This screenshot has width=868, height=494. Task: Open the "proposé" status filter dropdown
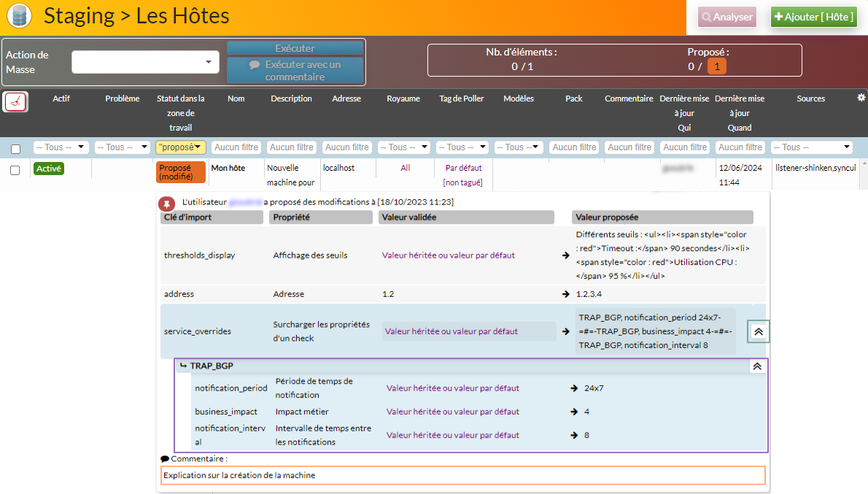(180, 147)
